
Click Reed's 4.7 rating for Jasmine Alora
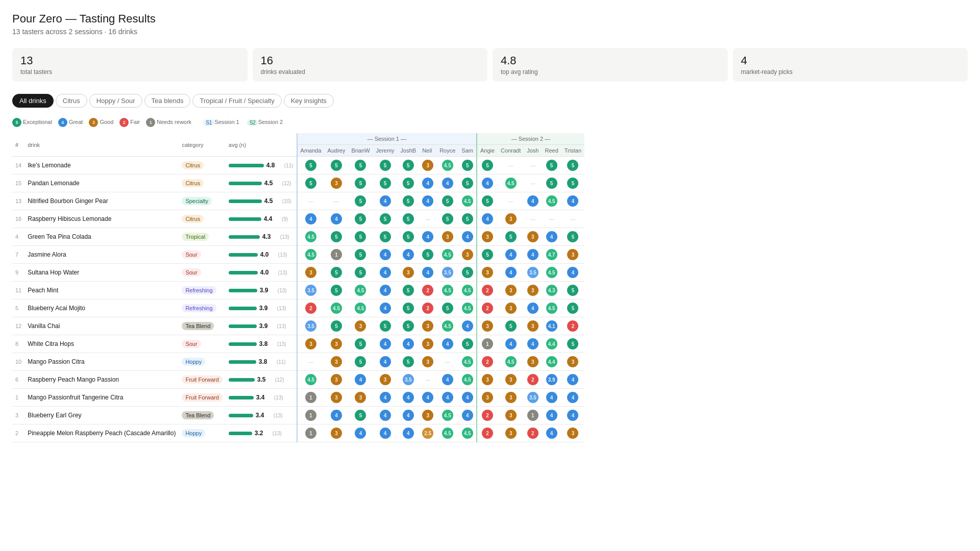tap(552, 255)
